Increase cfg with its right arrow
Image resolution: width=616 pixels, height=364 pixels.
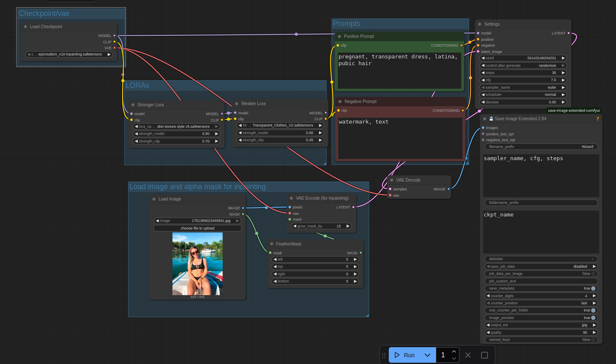click(x=563, y=80)
